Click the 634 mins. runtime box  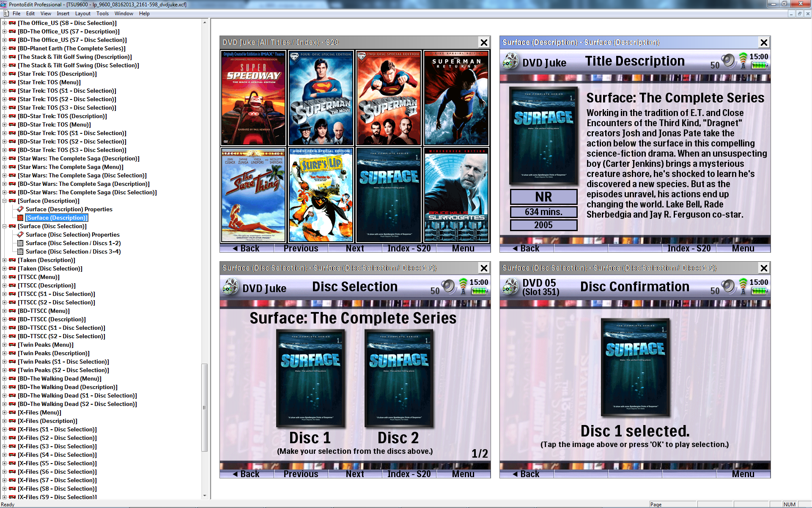point(543,212)
